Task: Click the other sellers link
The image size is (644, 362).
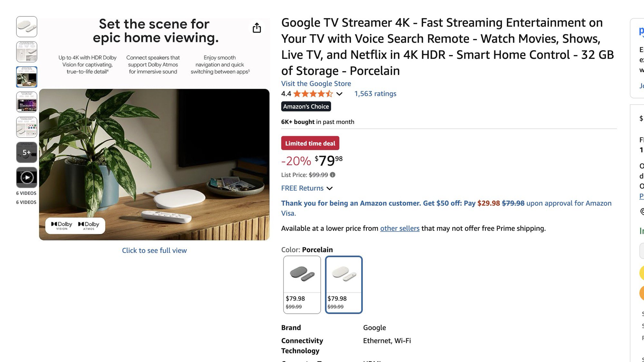Action: 400,228
